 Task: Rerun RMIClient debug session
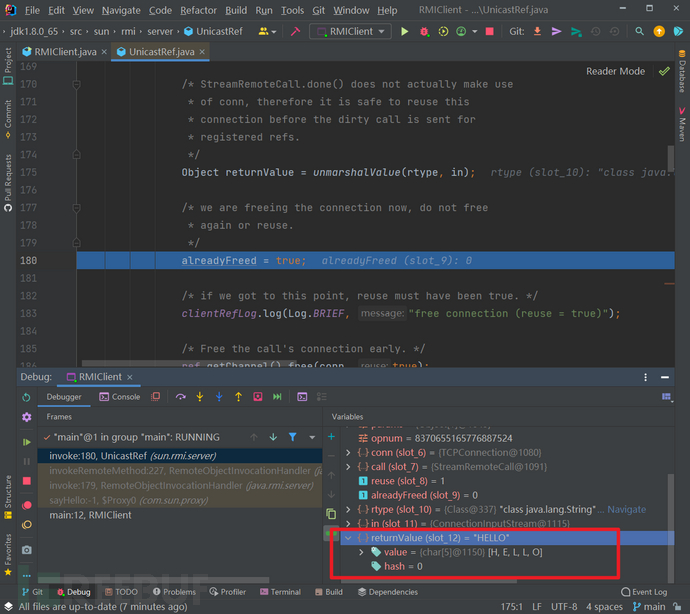point(26,397)
